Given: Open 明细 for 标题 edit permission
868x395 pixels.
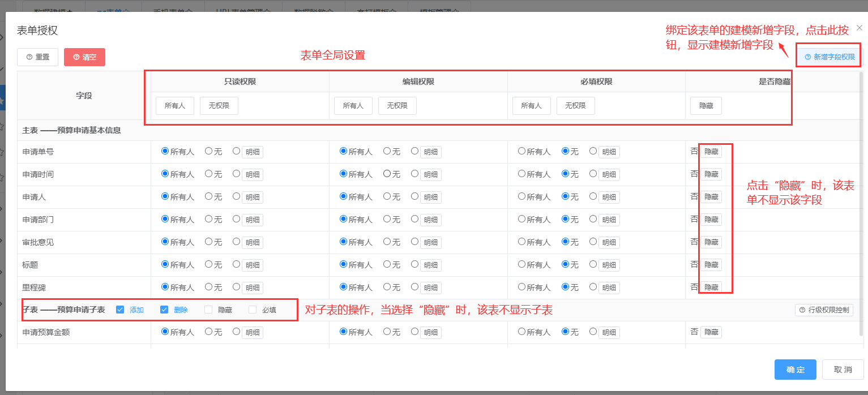Looking at the screenshot, I should coord(430,265).
